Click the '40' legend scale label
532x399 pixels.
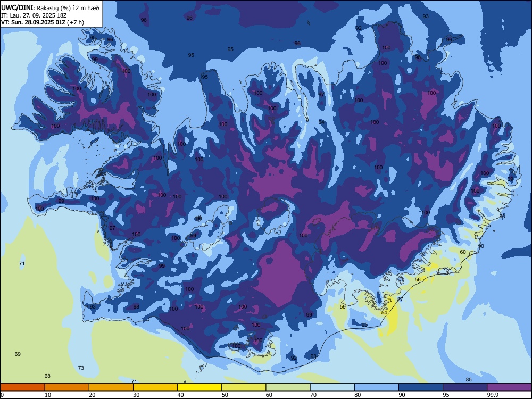pos(180,395)
